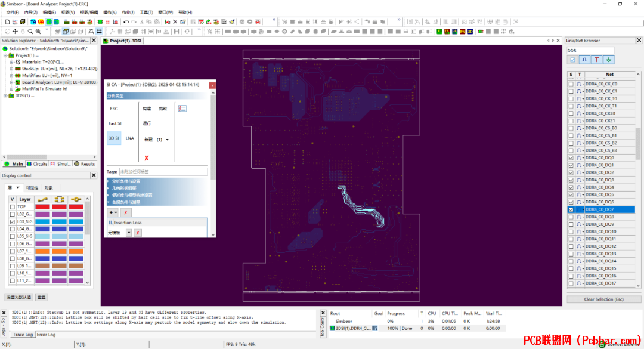The height and width of the screenshot is (349, 644).
Task: Click the via column header icon in Display control
Action: (x=76, y=199)
